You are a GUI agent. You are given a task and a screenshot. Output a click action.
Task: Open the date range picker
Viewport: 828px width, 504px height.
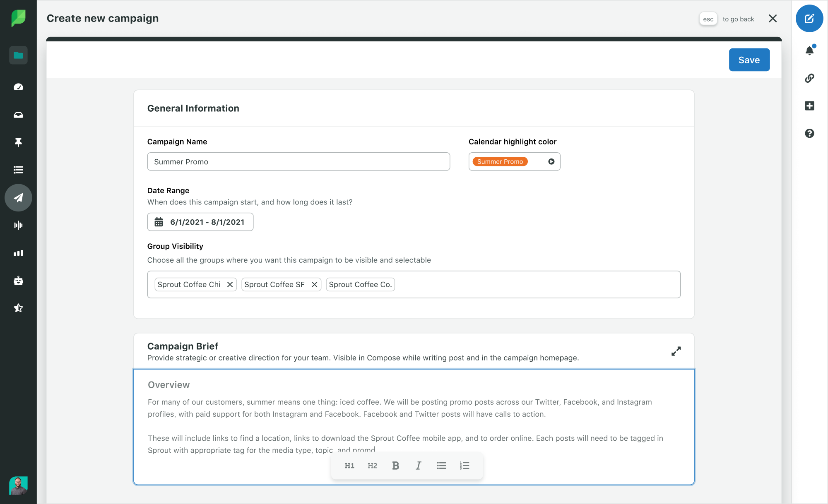coord(200,222)
